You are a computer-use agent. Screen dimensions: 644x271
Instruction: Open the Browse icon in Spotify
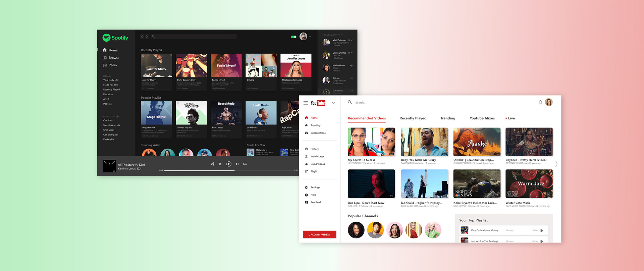tap(105, 58)
